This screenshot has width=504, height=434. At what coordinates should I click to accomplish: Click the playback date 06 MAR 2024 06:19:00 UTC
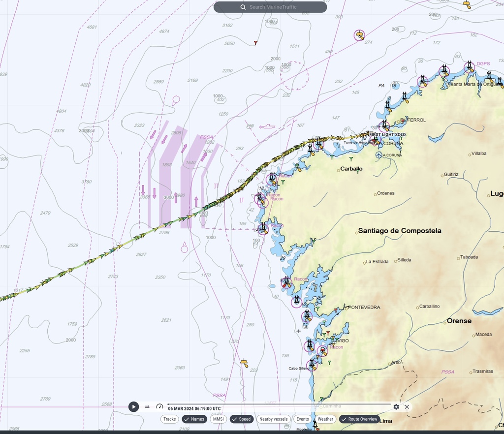tap(194, 408)
